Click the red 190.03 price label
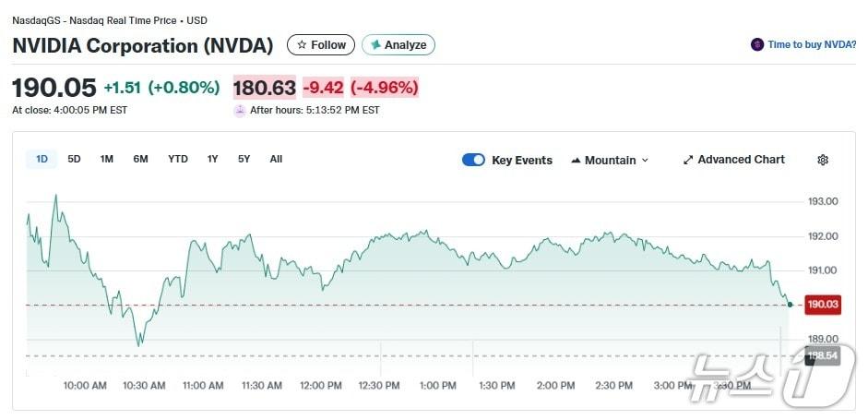 [x=821, y=305]
